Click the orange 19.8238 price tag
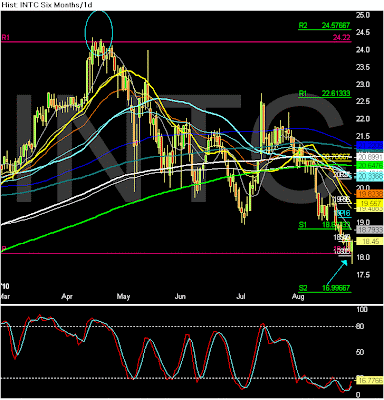The image size is (384, 400). tap(370, 194)
